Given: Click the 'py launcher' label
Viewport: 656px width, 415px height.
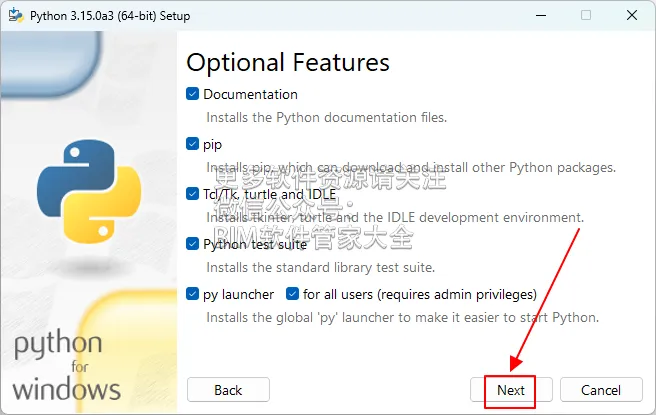Looking at the screenshot, I should click(x=238, y=294).
